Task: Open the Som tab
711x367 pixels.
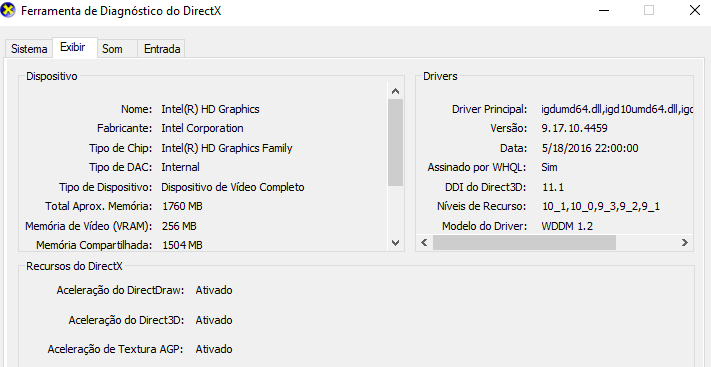Action: point(112,49)
